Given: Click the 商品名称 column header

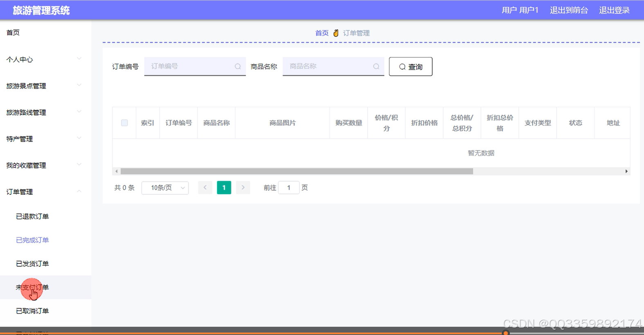Looking at the screenshot, I should click(x=216, y=123).
